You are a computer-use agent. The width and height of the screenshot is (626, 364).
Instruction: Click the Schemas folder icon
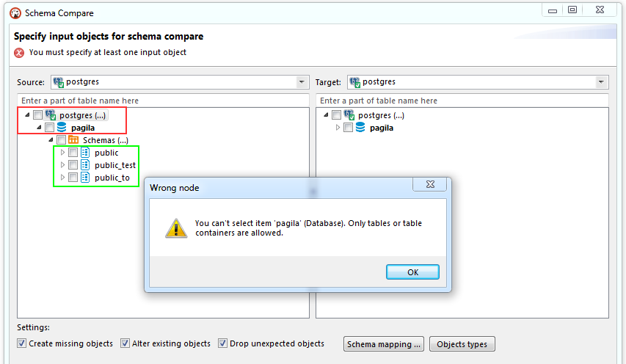pyautogui.click(x=73, y=140)
